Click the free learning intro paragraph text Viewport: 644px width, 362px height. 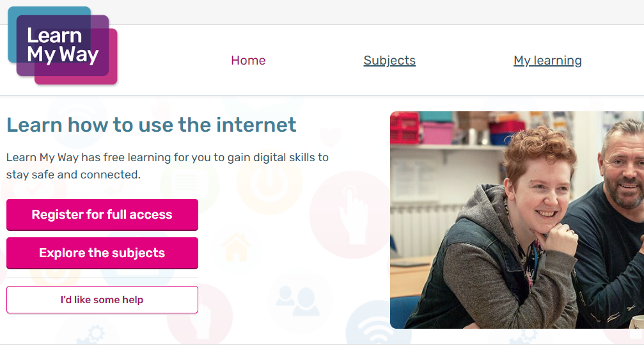(168, 166)
